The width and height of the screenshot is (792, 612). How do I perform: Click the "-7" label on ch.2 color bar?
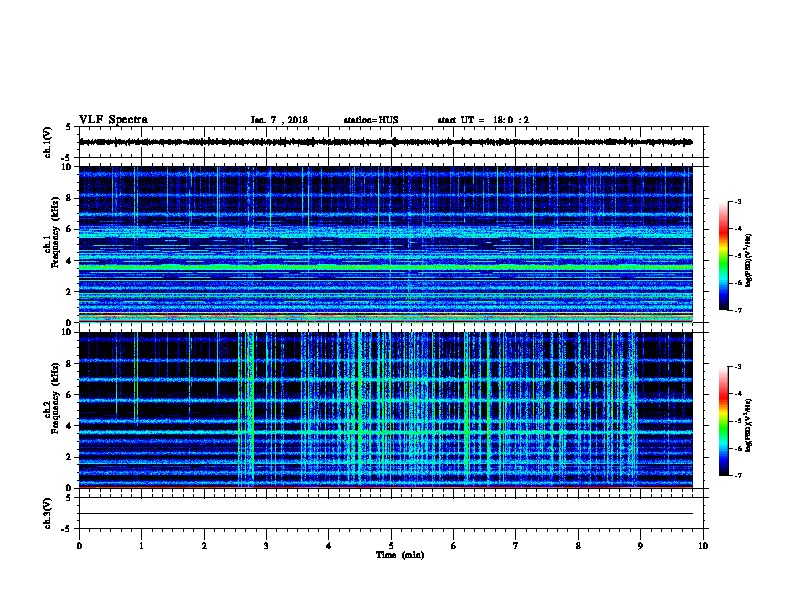(x=737, y=476)
